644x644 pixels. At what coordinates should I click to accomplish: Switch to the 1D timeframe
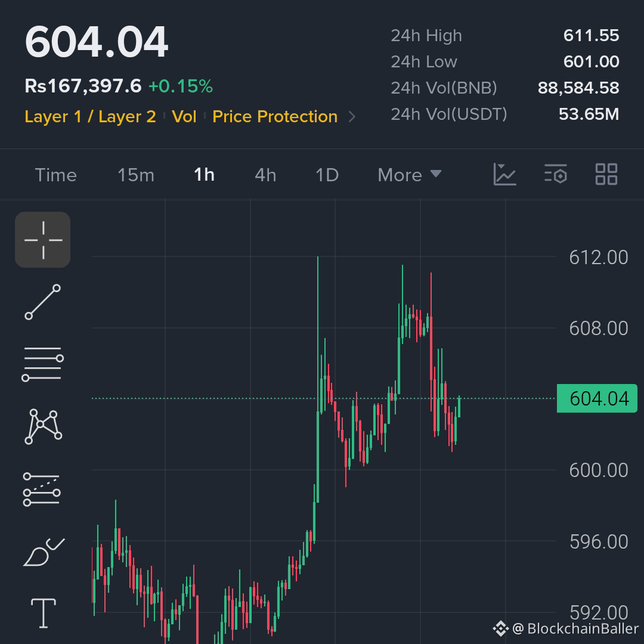327,175
